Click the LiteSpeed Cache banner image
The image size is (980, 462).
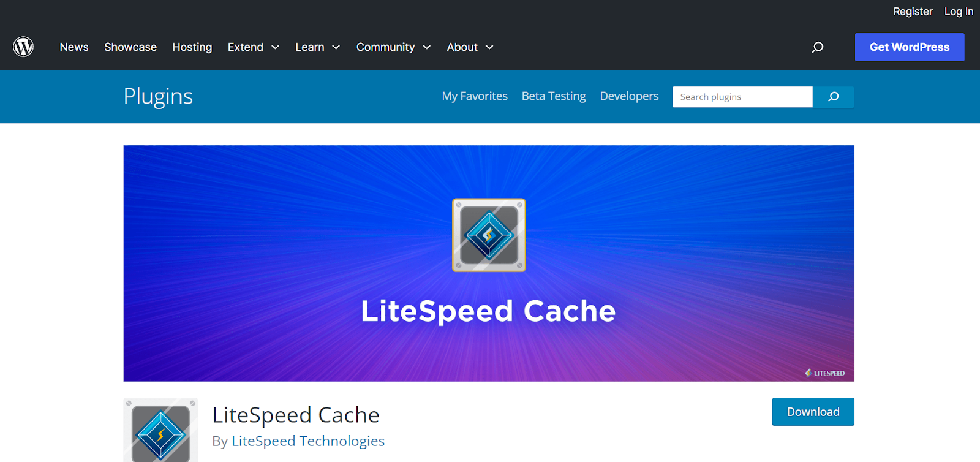[x=489, y=263]
